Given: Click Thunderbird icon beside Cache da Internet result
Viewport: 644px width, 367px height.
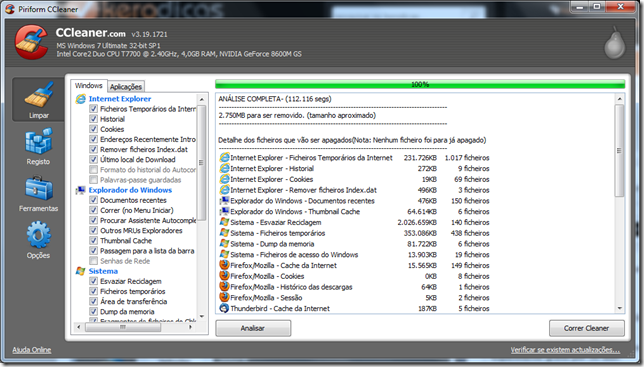Looking at the screenshot, I should coord(224,308).
